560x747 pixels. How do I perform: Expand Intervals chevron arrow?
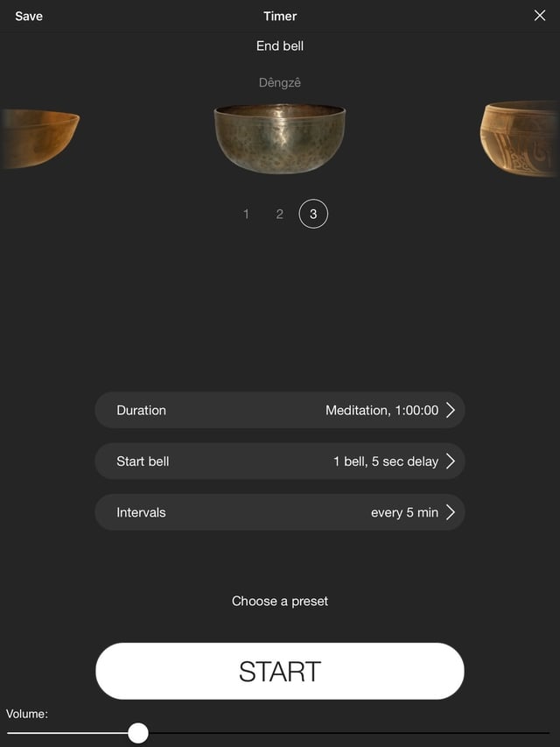pyautogui.click(x=451, y=512)
